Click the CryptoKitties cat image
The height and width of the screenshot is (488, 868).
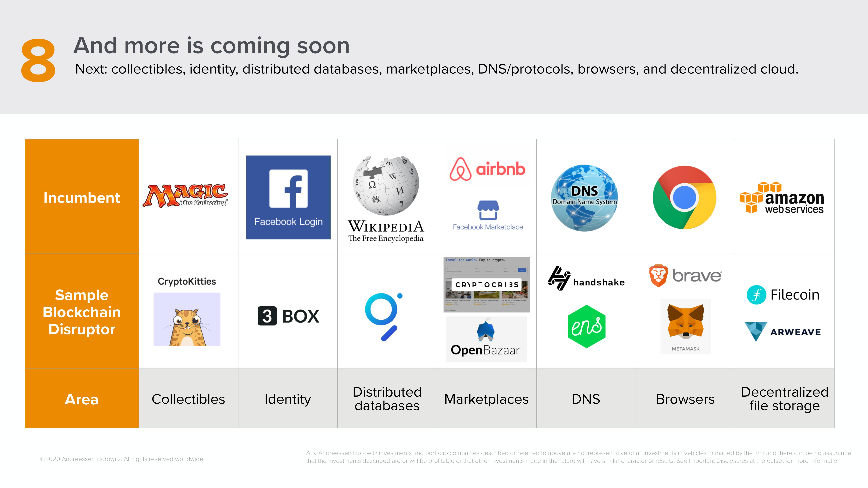187,319
